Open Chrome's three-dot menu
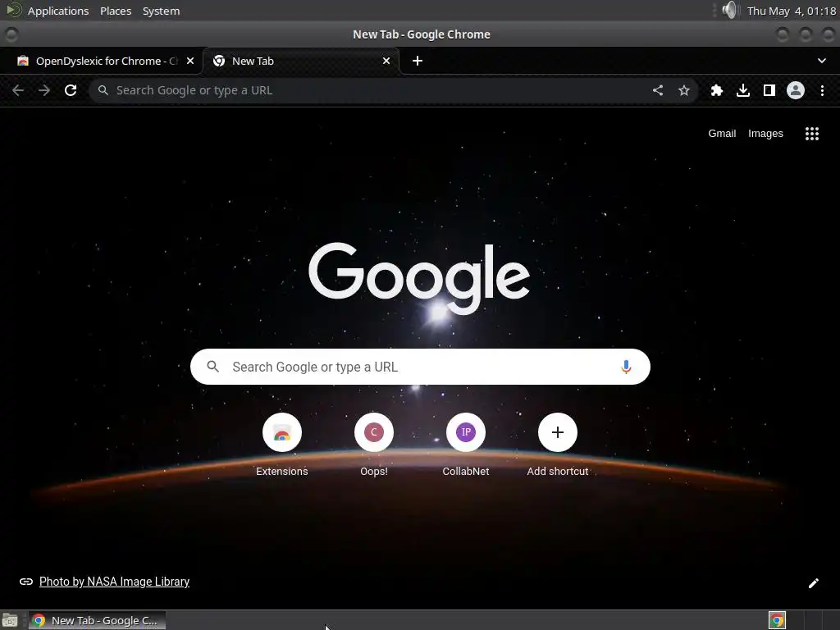This screenshot has width=840, height=630. point(822,90)
